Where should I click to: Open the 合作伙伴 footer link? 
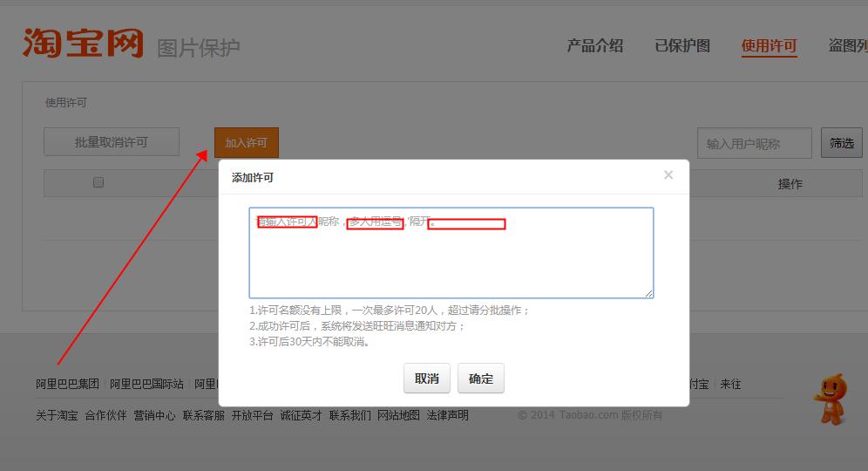tap(105, 415)
